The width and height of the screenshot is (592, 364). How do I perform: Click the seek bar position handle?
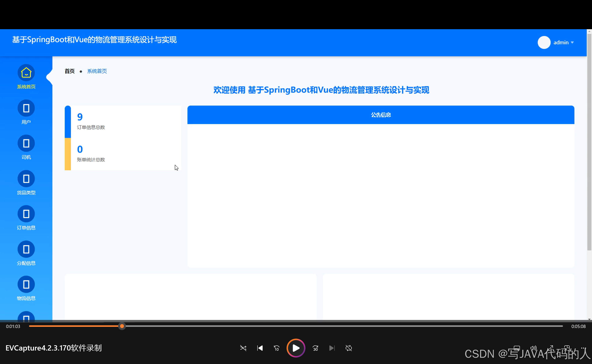click(x=122, y=326)
